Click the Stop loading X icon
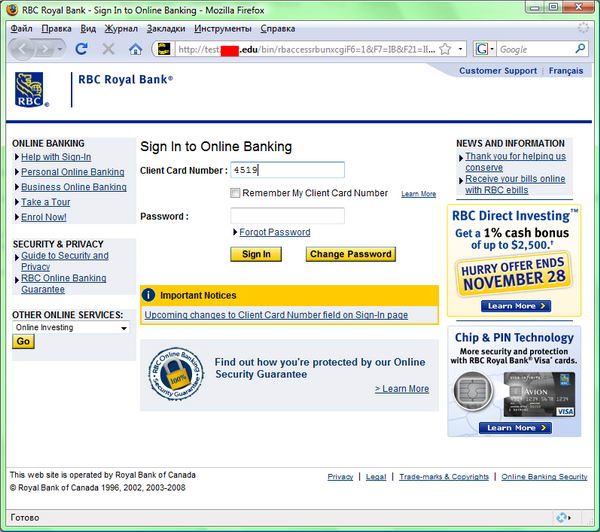The width and height of the screenshot is (600, 532). [108, 49]
